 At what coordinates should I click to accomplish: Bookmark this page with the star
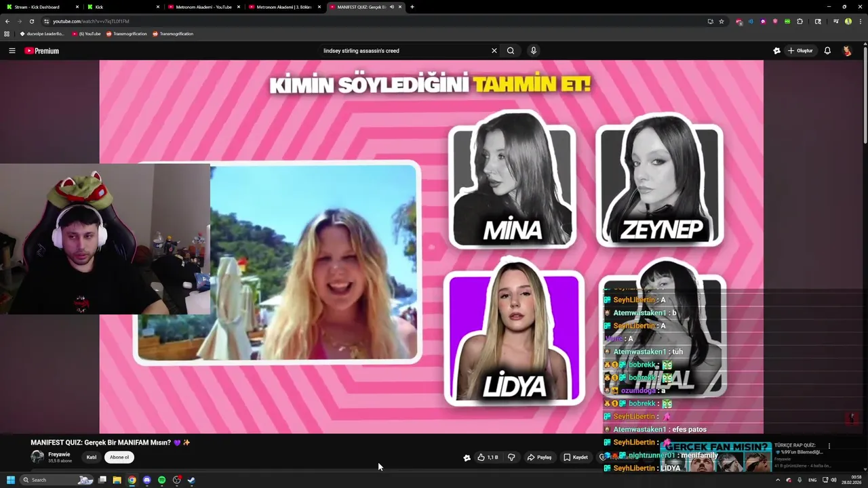click(x=722, y=21)
